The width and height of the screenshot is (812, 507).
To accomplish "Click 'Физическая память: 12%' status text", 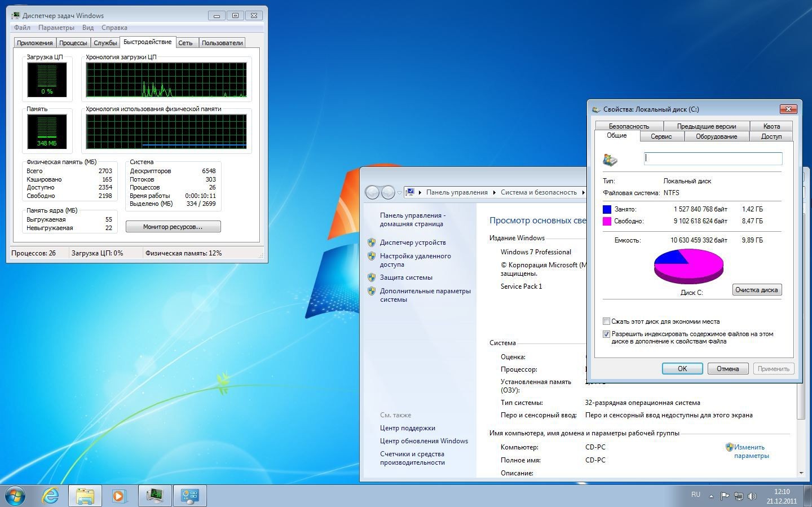I will 184,253.
